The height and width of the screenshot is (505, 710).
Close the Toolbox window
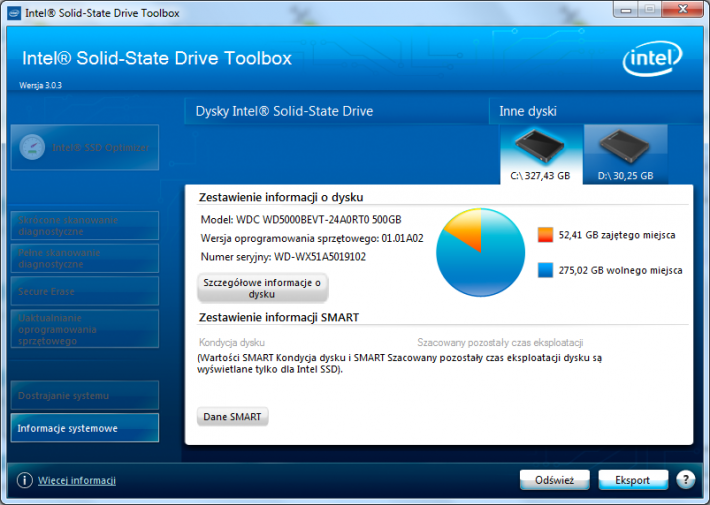point(683,10)
